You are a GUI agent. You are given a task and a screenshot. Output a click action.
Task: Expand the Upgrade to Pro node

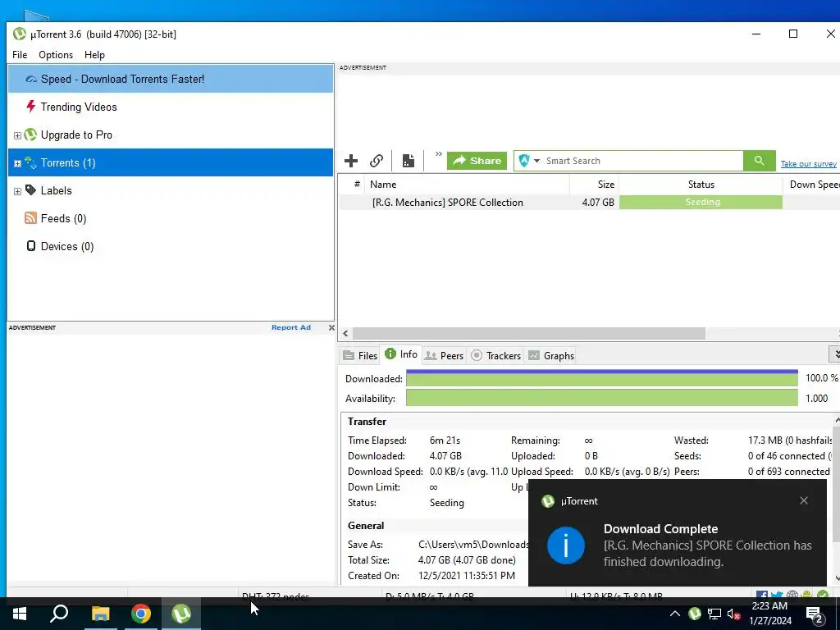17,135
